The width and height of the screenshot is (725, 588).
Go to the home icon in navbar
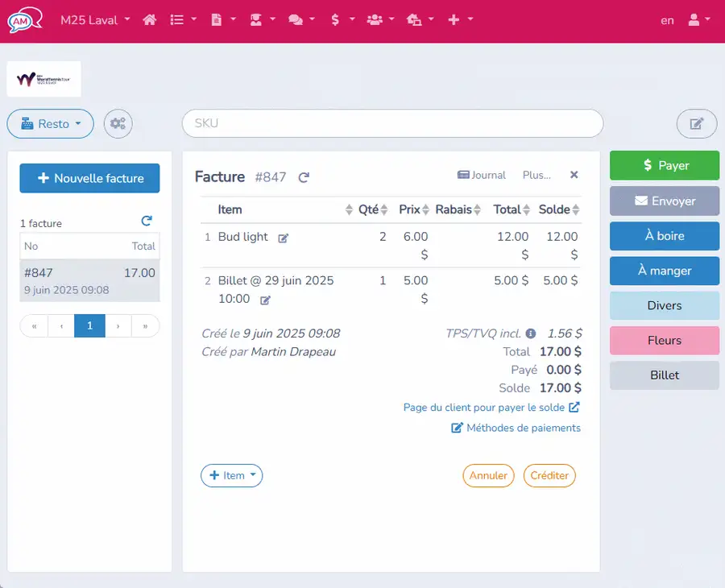[x=149, y=19]
